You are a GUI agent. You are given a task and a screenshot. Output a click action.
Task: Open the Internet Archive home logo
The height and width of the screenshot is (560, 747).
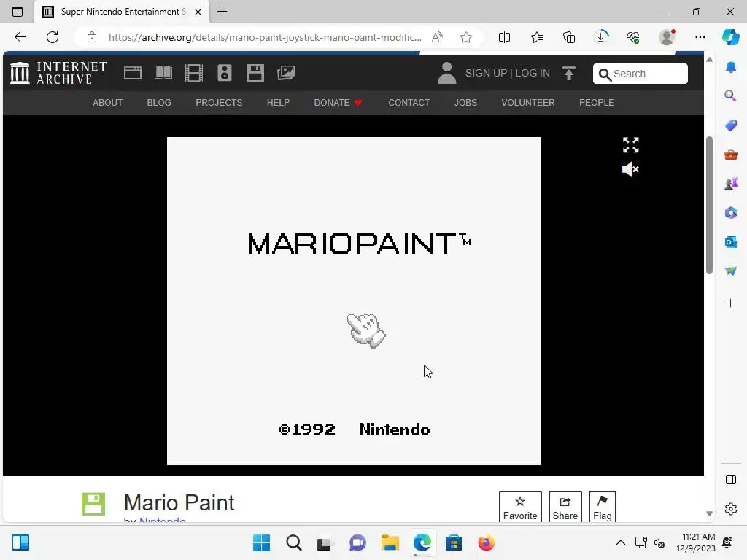[x=58, y=73]
